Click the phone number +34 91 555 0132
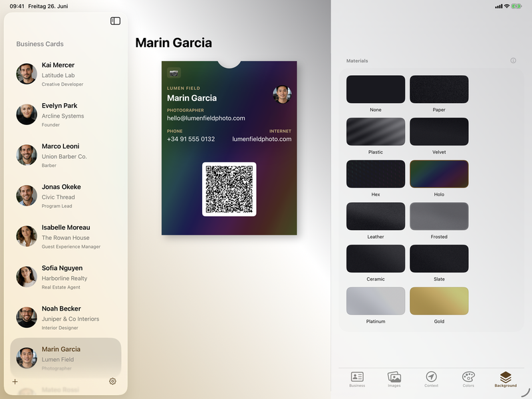The height and width of the screenshot is (399, 532). (x=191, y=139)
